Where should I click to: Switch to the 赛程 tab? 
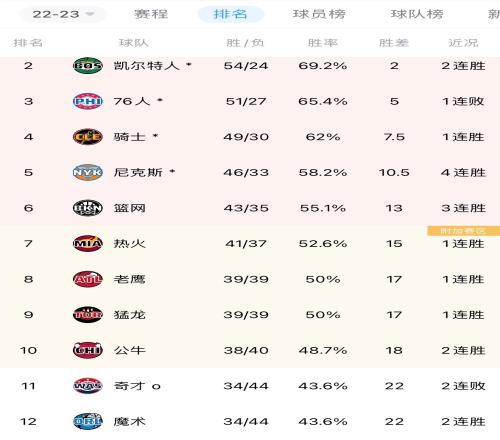tap(151, 14)
